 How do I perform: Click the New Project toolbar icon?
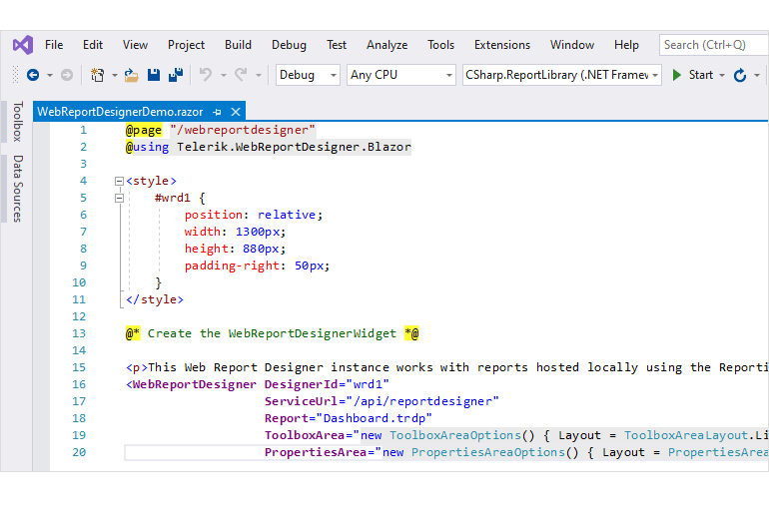click(x=97, y=75)
